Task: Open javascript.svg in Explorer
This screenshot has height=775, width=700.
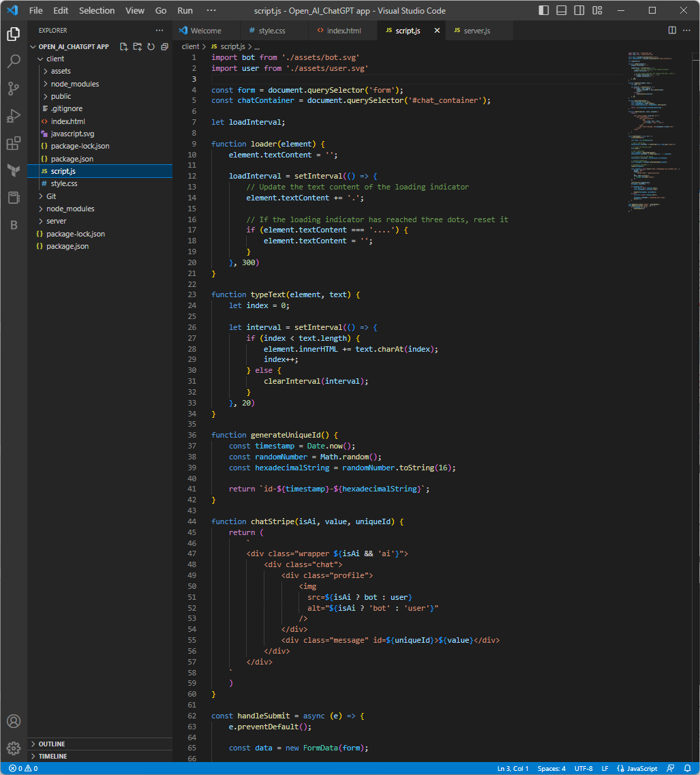Action: 100,134
